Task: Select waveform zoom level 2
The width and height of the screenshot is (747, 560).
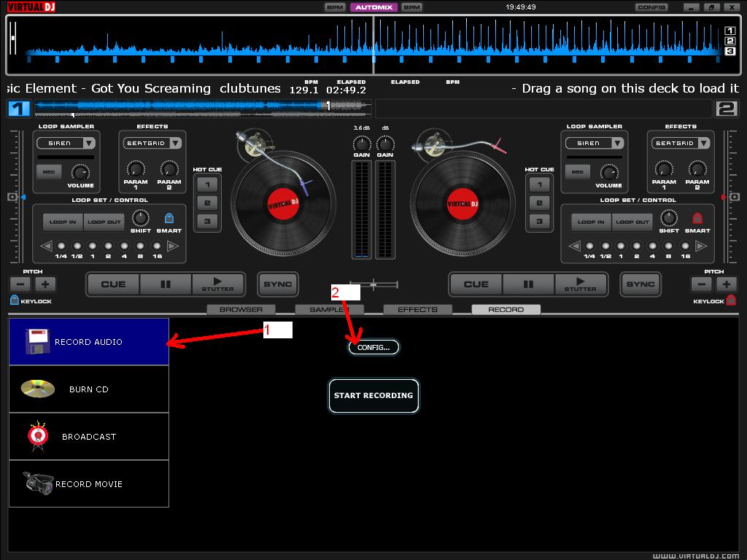Action: click(729, 41)
